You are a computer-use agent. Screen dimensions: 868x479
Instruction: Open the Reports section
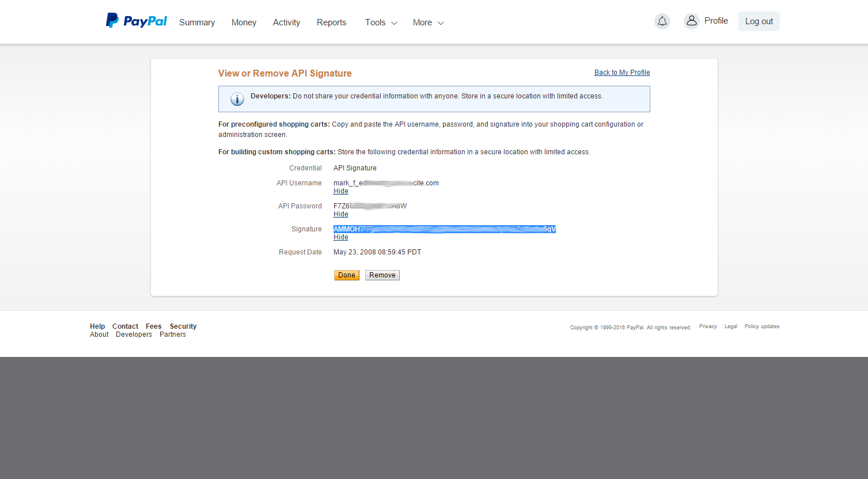[x=331, y=22]
